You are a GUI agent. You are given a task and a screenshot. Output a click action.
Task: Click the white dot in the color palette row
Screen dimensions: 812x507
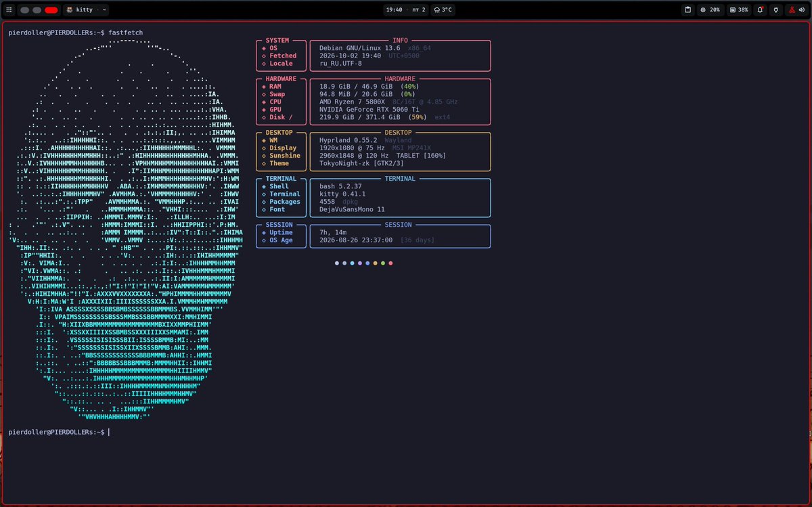click(x=337, y=263)
